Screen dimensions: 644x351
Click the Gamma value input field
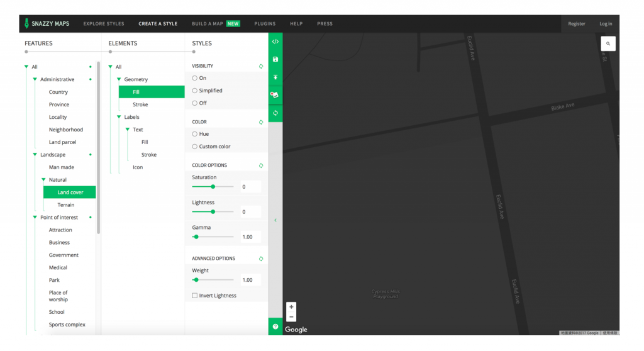[250, 237]
